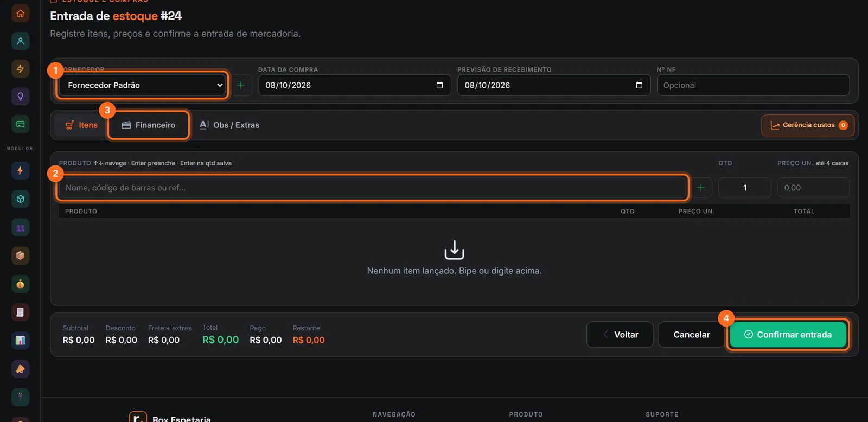
Task: Click the Subtotal R$ 0,00 value
Action: (79, 340)
